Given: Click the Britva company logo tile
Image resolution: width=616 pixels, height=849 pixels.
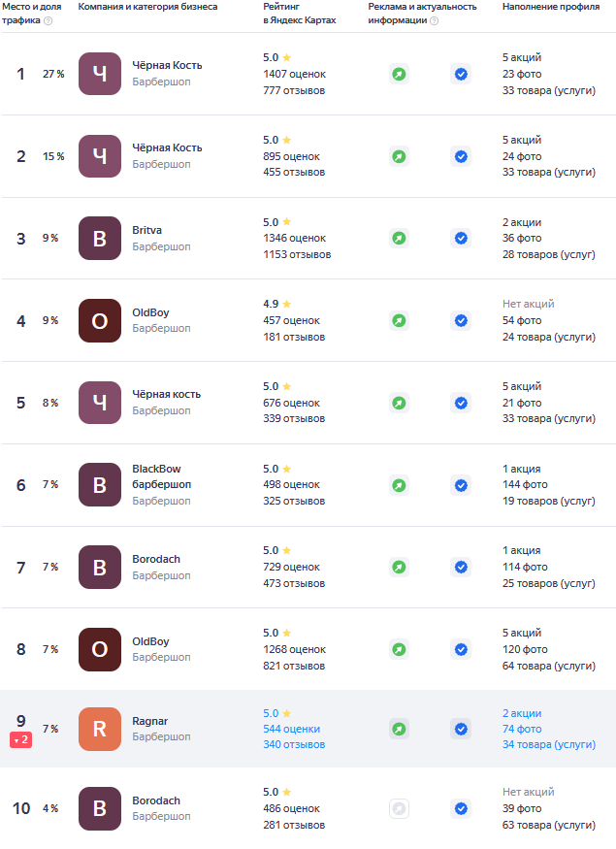Looking at the screenshot, I should pyautogui.click(x=100, y=238).
